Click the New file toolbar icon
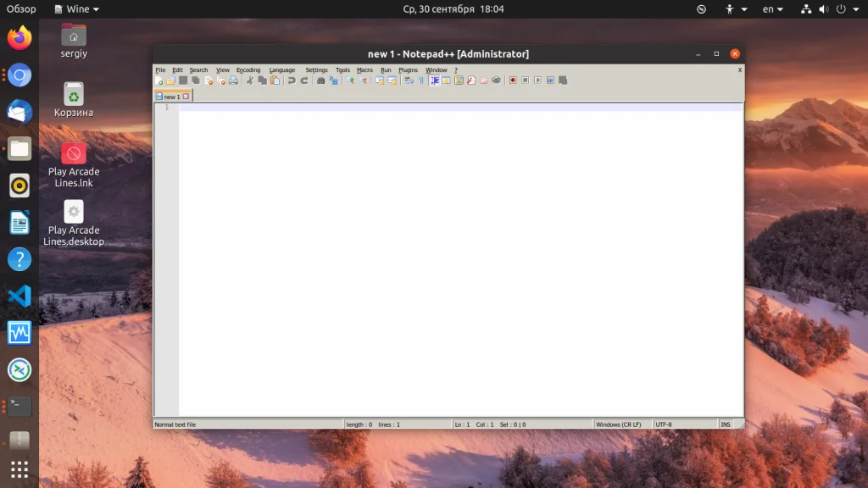Image resolution: width=868 pixels, height=488 pixels. point(159,80)
